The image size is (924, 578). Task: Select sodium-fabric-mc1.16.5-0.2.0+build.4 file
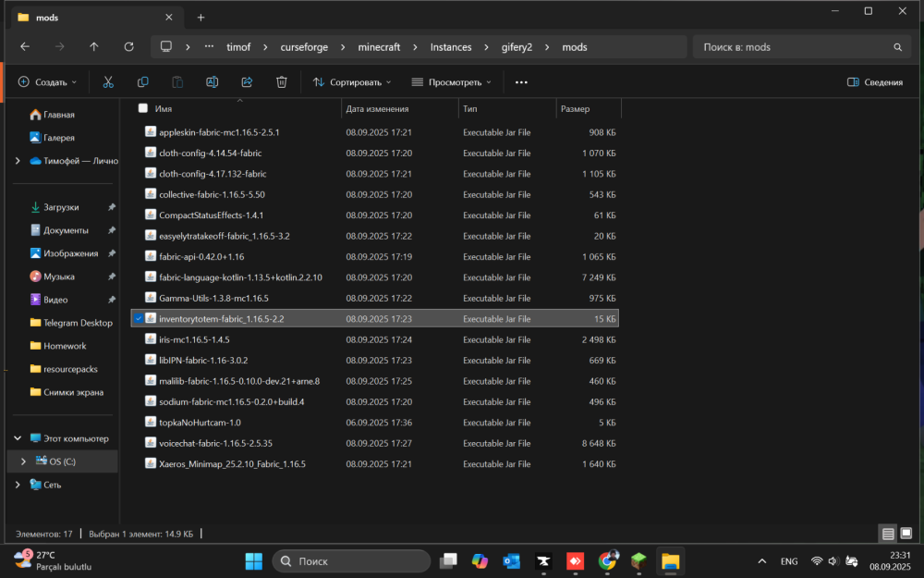[375, 401]
